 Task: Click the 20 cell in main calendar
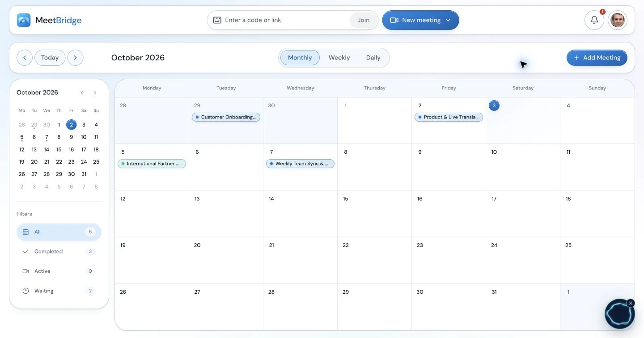[226, 260]
